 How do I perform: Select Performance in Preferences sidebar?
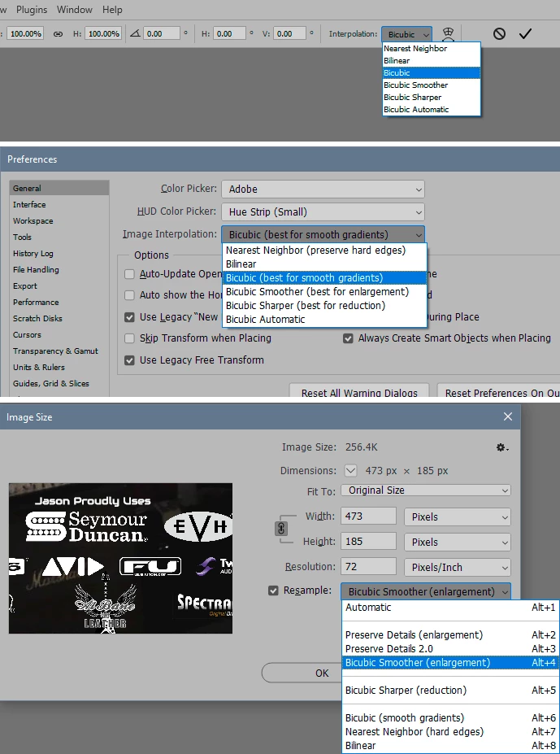[x=36, y=303]
